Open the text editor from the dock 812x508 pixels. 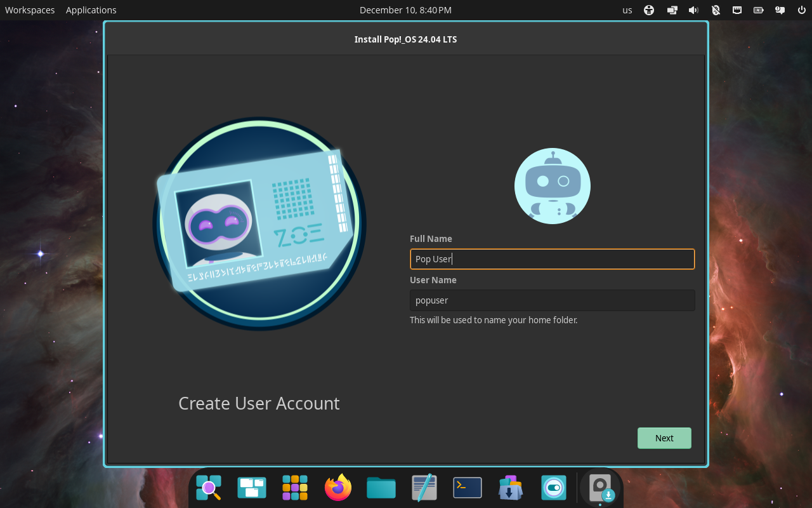(424, 488)
